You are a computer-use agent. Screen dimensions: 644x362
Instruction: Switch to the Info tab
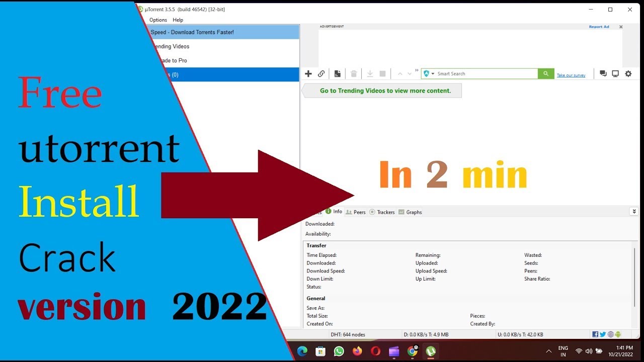tap(334, 212)
